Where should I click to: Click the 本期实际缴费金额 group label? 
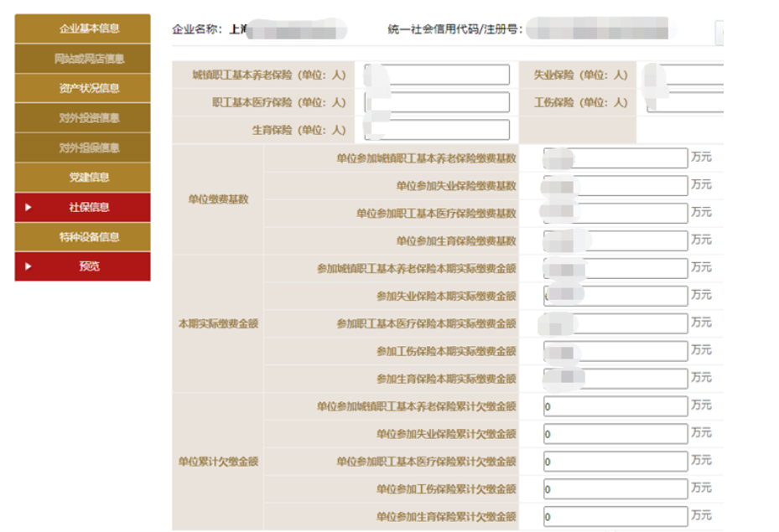pos(218,323)
